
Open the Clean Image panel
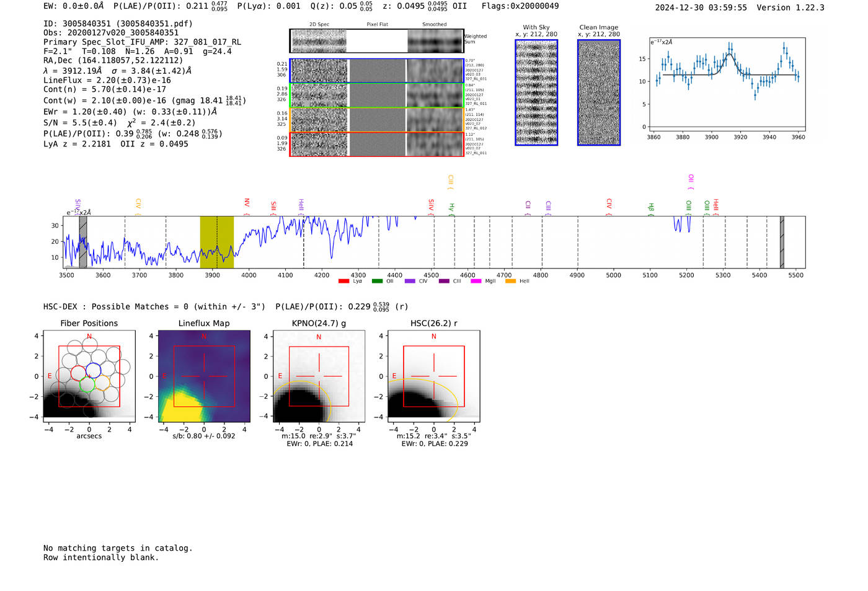point(599,92)
